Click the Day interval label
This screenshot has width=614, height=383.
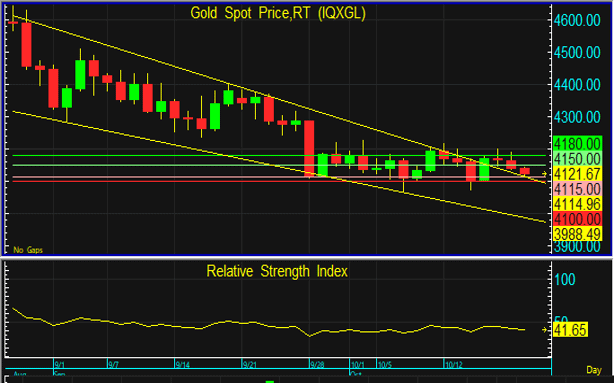(594, 370)
